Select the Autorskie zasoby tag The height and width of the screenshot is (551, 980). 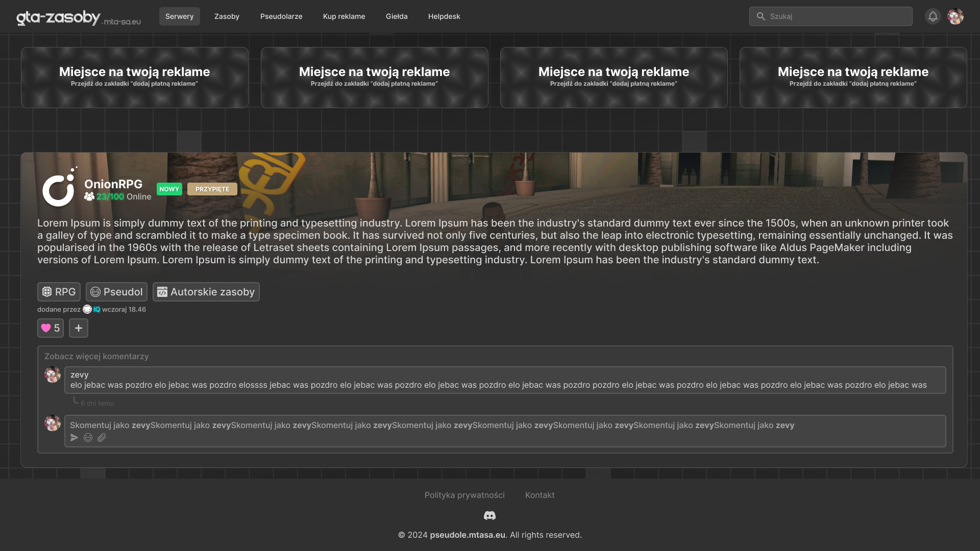pyautogui.click(x=206, y=292)
